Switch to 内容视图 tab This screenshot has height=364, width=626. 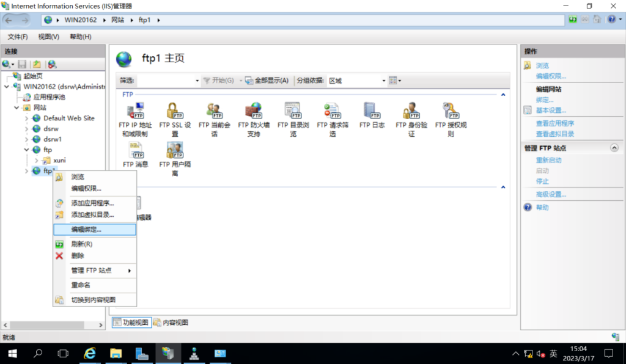pos(171,322)
